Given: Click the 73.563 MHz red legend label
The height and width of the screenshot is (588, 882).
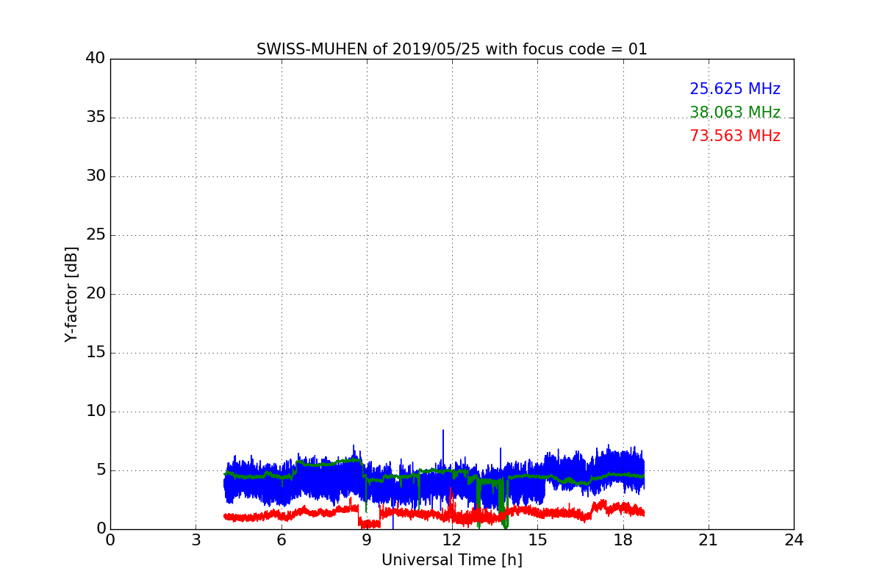Looking at the screenshot, I should (x=735, y=136).
